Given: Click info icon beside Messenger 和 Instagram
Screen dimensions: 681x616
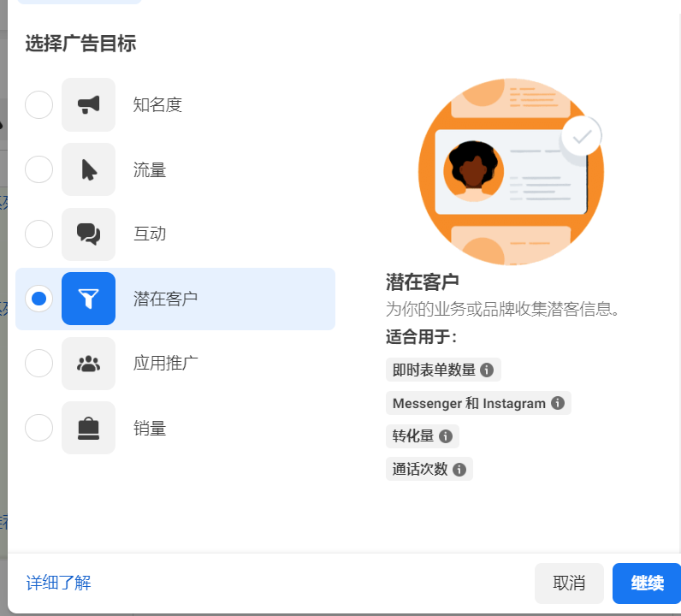Looking at the screenshot, I should (558, 403).
